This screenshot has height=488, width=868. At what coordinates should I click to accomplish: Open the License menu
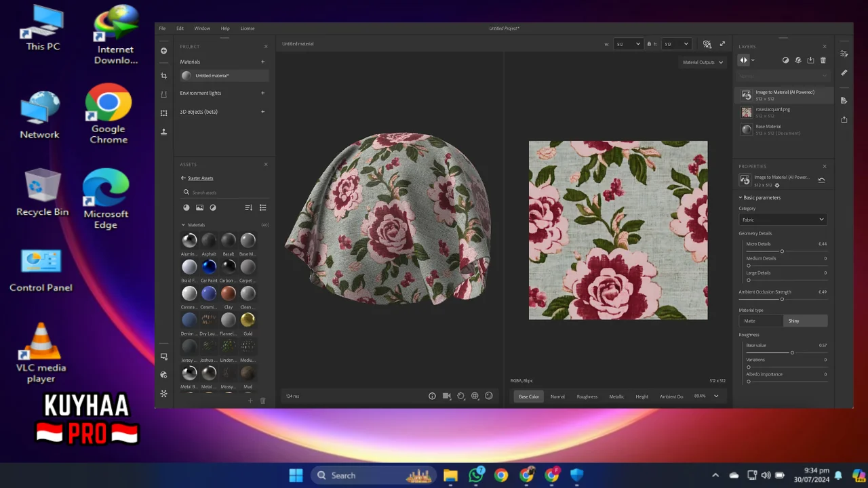coord(248,28)
